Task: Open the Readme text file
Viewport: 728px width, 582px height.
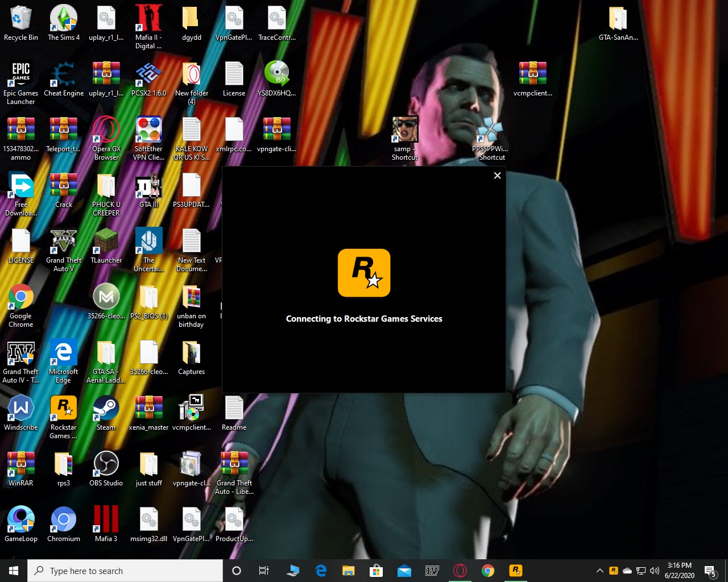Action: [234, 413]
